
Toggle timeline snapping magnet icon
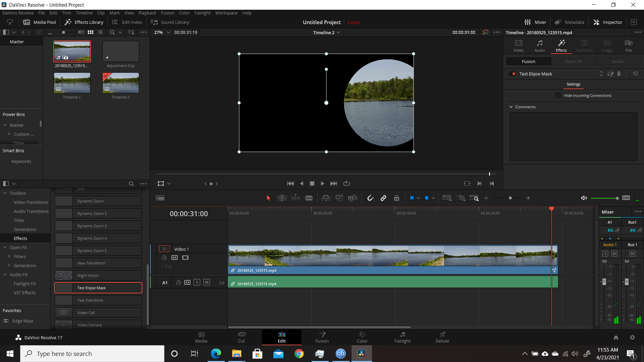click(370, 198)
